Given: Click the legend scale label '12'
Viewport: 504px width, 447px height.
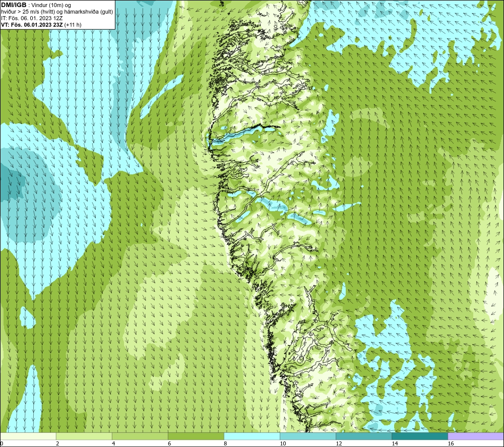Looking at the screenshot, I should [x=339, y=444].
